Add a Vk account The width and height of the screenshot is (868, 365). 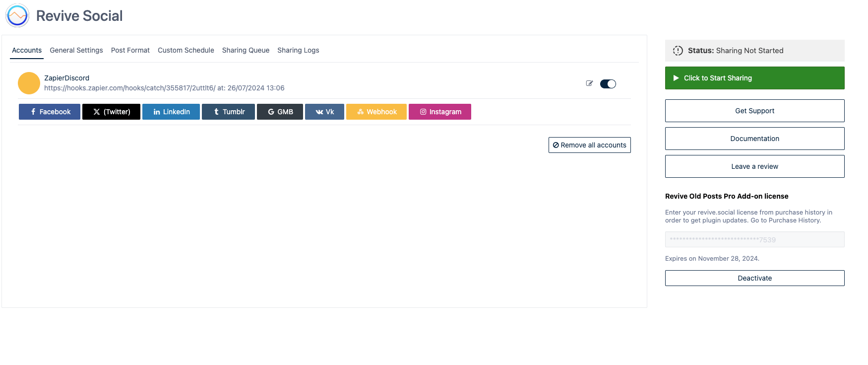(x=324, y=112)
